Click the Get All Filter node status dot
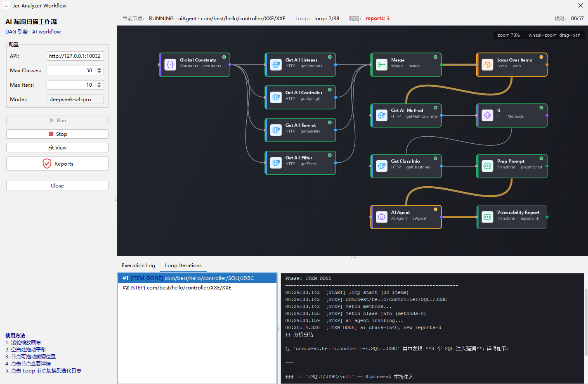This screenshot has width=588, height=384. pyautogui.click(x=330, y=155)
